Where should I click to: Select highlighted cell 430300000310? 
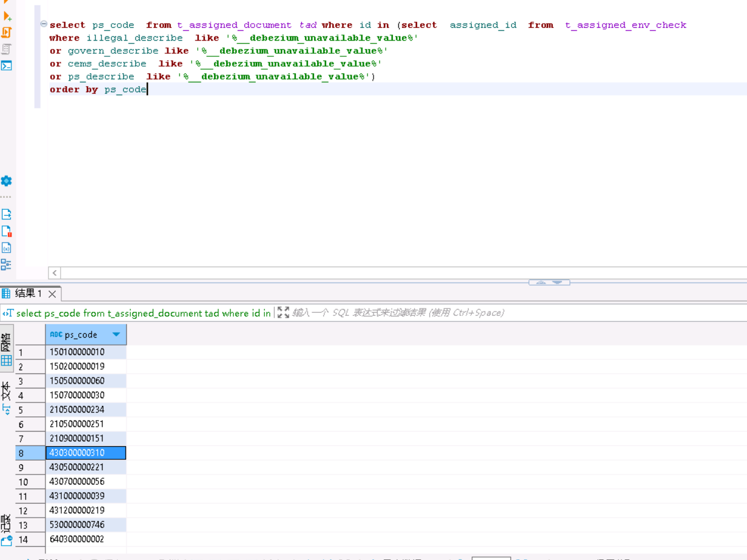coord(86,453)
